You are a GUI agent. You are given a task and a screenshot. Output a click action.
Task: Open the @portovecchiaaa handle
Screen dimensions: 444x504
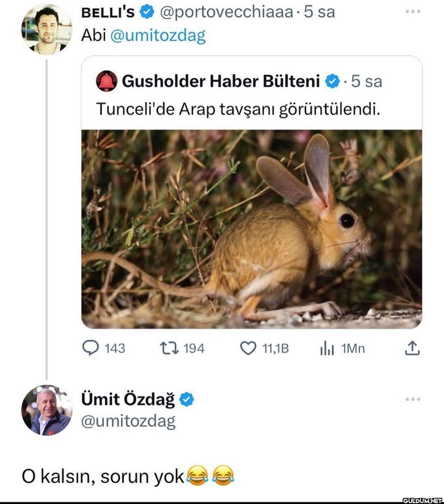pyautogui.click(x=226, y=12)
